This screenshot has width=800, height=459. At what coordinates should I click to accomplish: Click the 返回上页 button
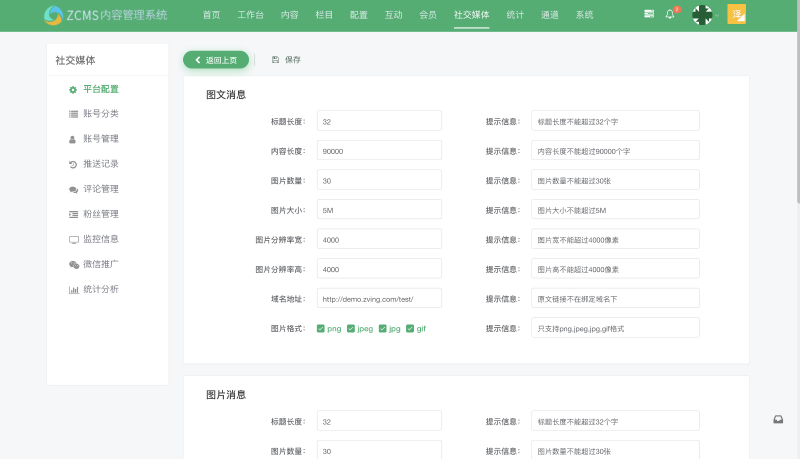click(216, 60)
